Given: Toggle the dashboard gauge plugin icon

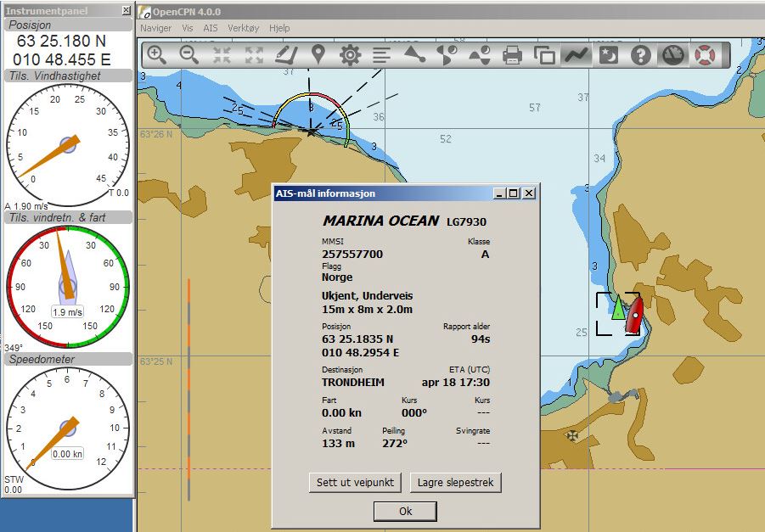Looking at the screenshot, I should [672, 54].
